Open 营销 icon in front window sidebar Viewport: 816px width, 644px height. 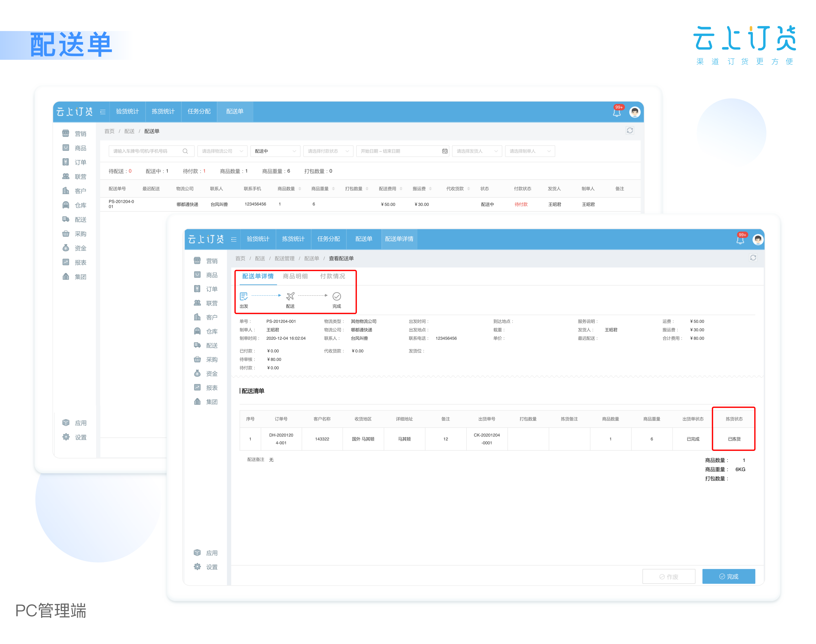pyautogui.click(x=197, y=261)
